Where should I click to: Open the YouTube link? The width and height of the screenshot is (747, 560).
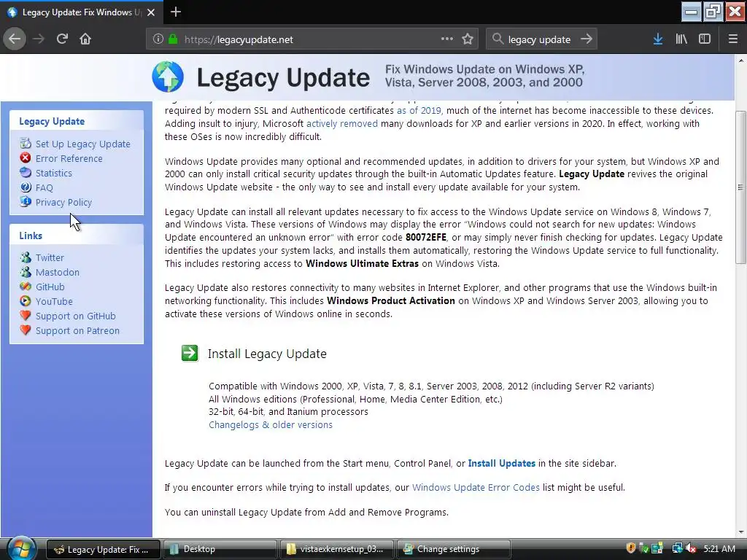pyautogui.click(x=54, y=301)
